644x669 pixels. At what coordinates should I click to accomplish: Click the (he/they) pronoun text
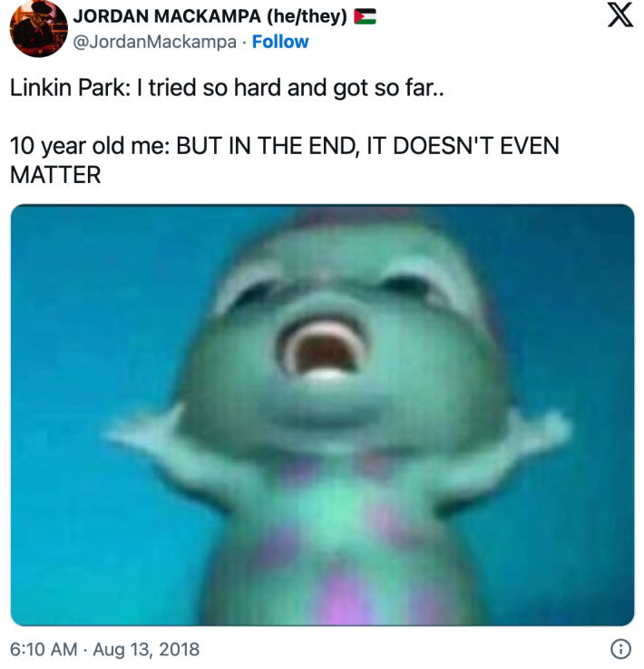coord(307,16)
